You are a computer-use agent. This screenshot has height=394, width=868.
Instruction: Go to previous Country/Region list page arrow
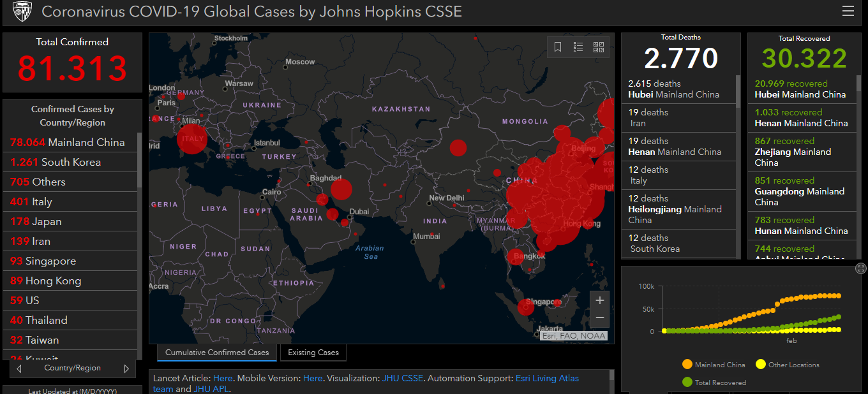[x=19, y=368]
